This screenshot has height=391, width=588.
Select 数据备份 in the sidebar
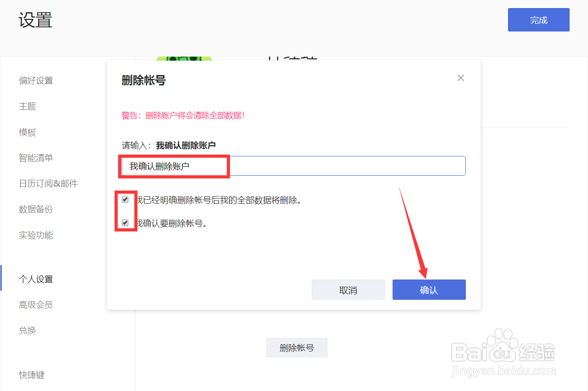point(36,209)
